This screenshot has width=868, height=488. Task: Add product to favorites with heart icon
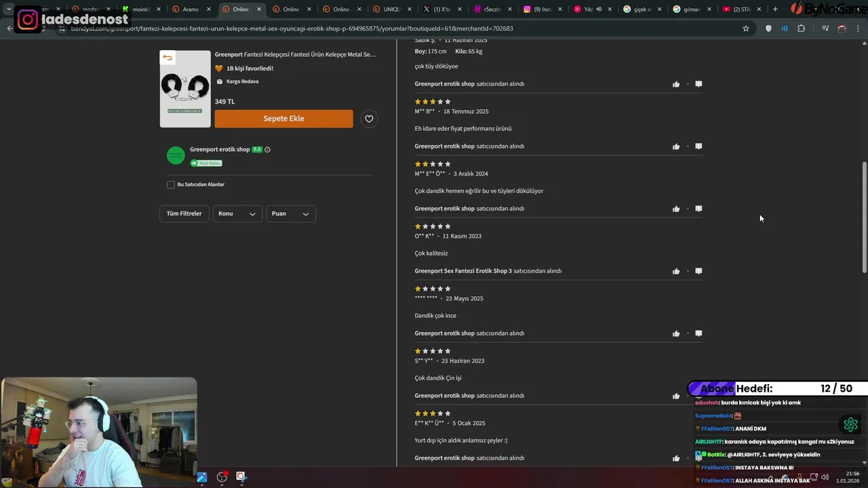pos(369,119)
